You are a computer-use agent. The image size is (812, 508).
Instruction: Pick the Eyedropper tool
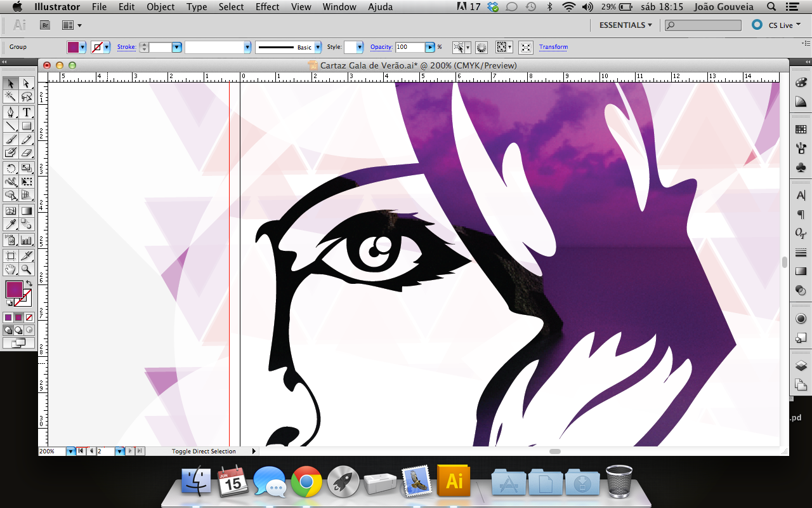pyautogui.click(x=11, y=224)
